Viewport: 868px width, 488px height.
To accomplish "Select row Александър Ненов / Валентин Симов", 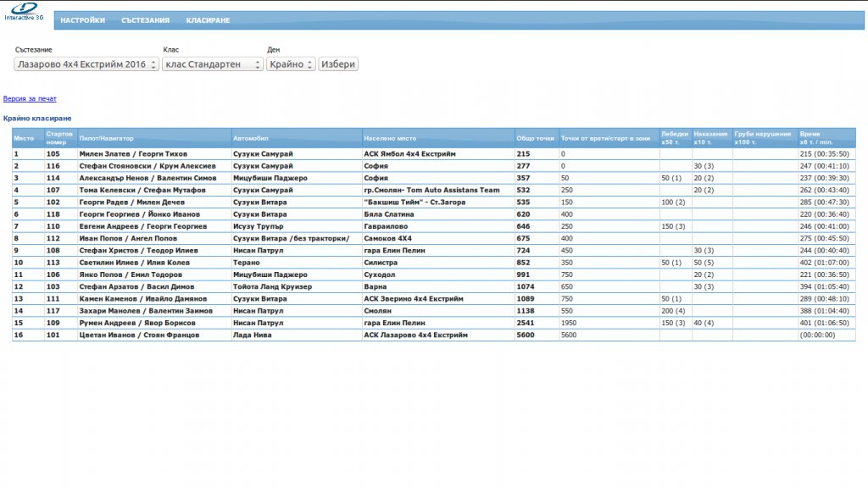I will [x=434, y=178].
